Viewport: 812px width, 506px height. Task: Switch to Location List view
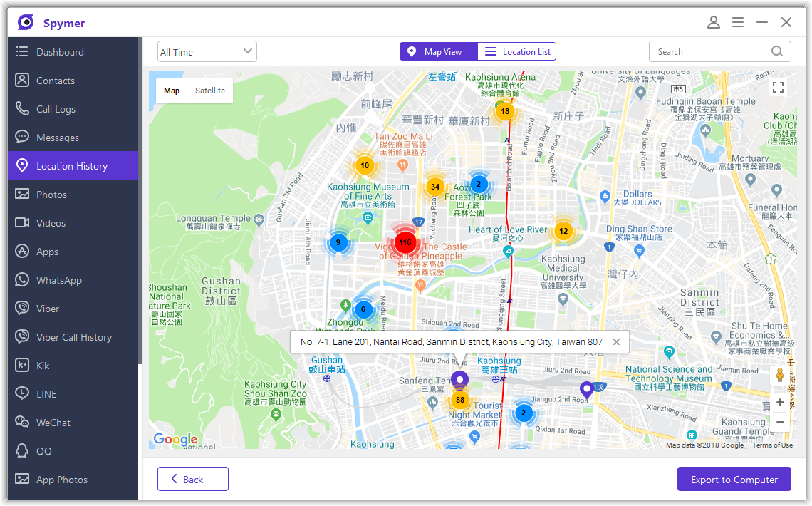pos(517,52)
